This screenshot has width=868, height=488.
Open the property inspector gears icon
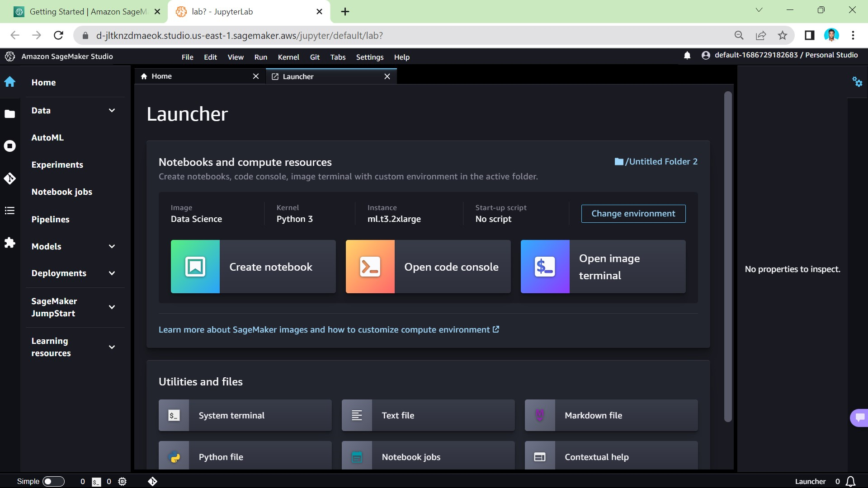[x=857, y=82]
